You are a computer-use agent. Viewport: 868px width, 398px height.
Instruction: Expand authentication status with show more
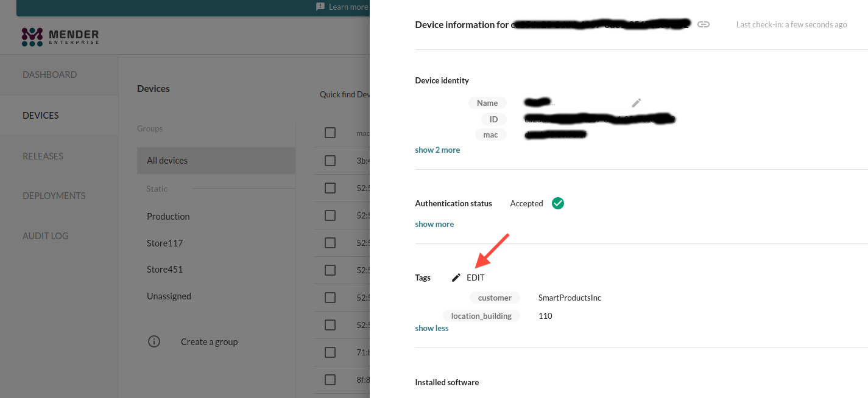[x=434, y=224]
